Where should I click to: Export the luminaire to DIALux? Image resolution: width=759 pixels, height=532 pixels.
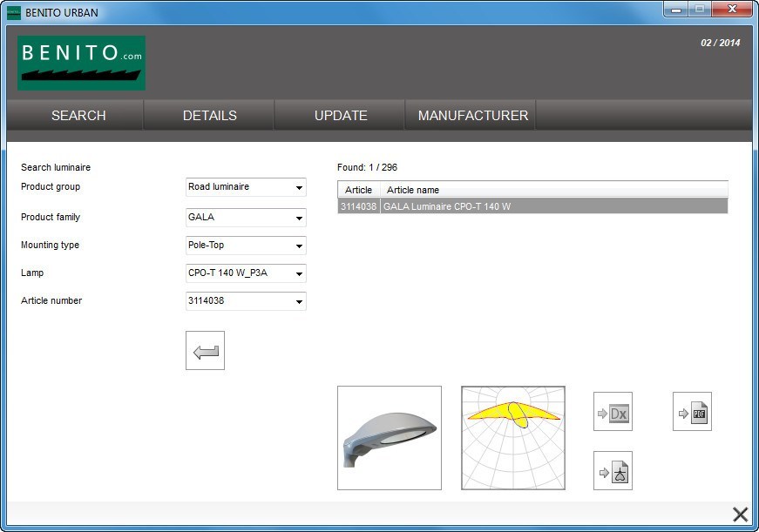pyautogui.click(x=613, y=412)
